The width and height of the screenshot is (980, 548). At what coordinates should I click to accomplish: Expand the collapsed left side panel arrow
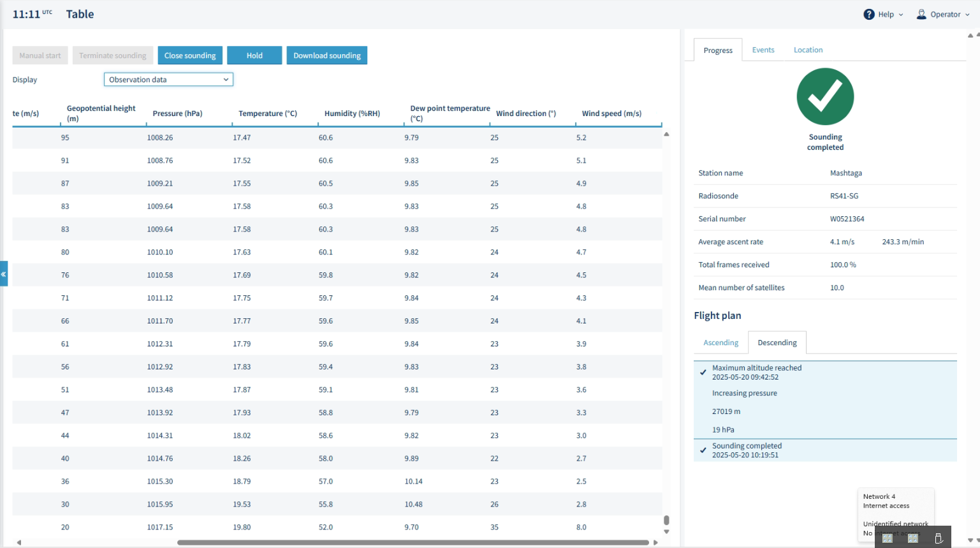[4, 274]
